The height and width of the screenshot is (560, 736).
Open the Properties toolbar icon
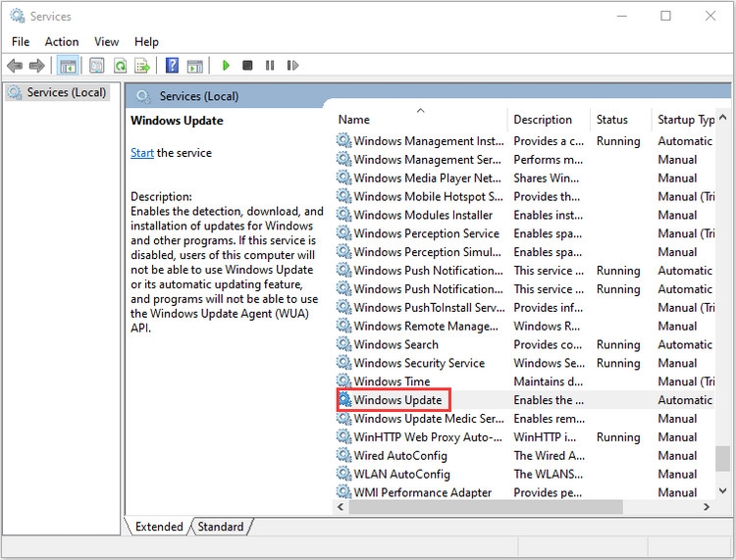pos(97,66)
